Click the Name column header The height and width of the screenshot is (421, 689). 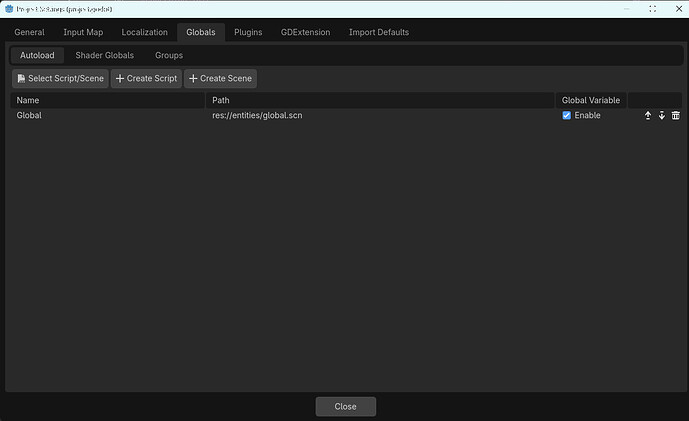(x=108, y=100)
